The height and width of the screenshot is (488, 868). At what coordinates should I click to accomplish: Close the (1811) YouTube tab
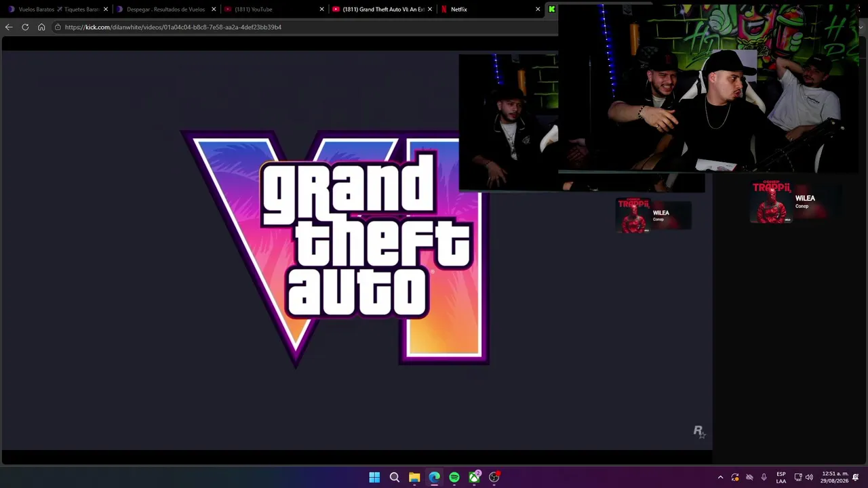[x=322, y=9]
